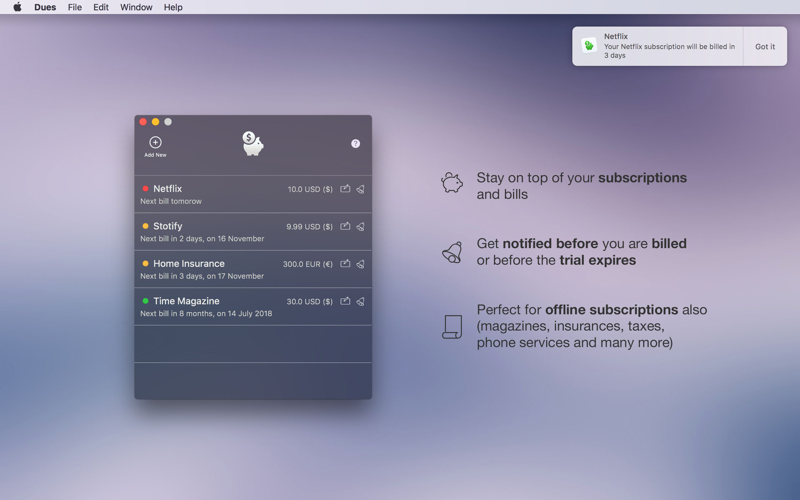Open the Help menu in menu bar
The image size is (800, 500).
pyautogui.click(x=173, y=7)
